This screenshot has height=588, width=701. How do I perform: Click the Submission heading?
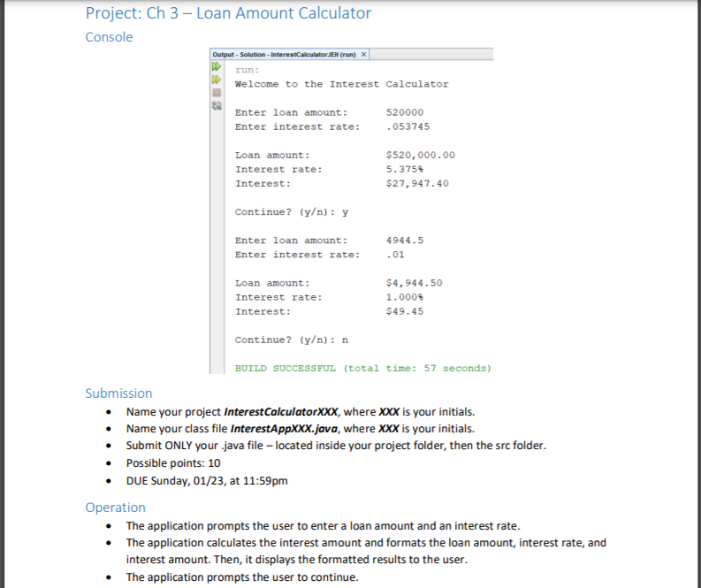(119, 393)
